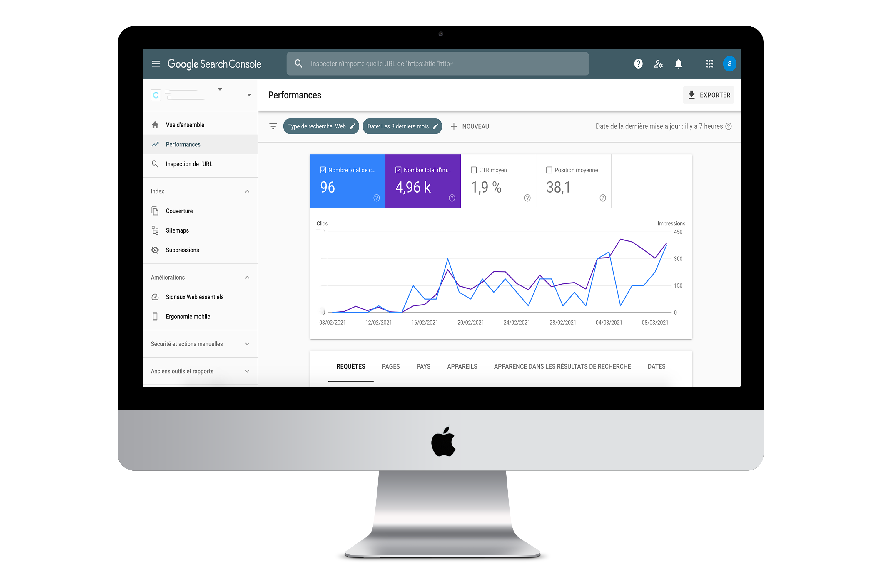882x588 pixels.
Task: Click the Sitemaps index icon
Action: [x=156, y=230]
